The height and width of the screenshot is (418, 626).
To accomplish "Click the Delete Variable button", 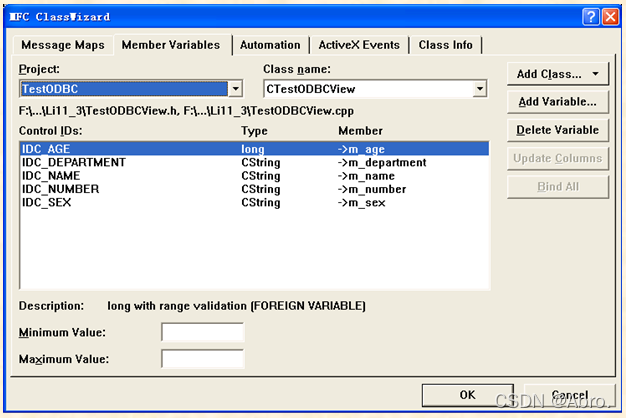I will [558, 130].
